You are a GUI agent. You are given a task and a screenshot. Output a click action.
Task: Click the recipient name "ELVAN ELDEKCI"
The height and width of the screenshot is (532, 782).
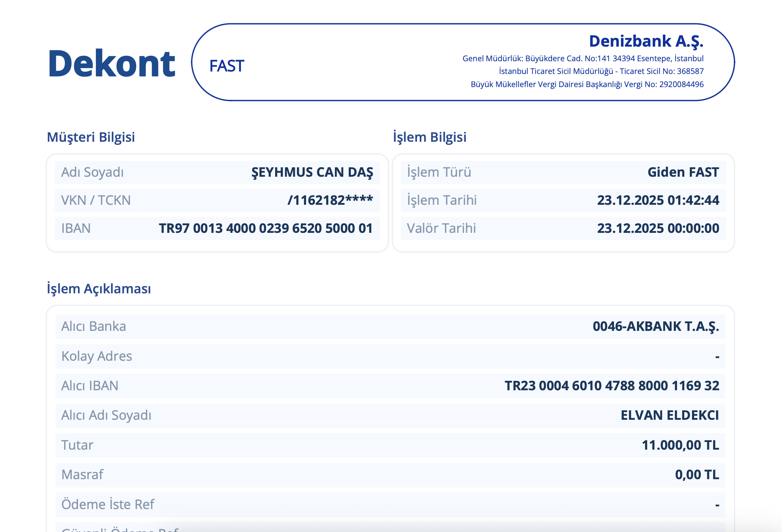pos(670,415)
